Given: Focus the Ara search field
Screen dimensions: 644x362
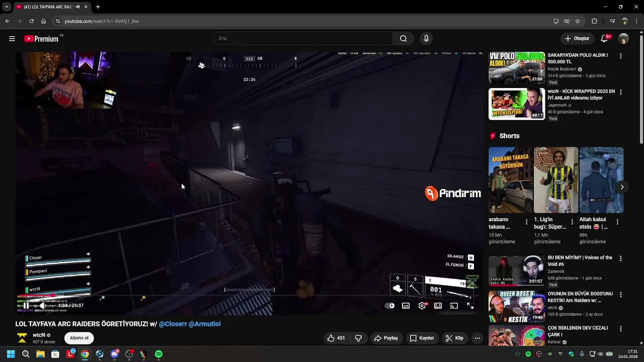Looking at the screenshot, I should pos(303,39).
